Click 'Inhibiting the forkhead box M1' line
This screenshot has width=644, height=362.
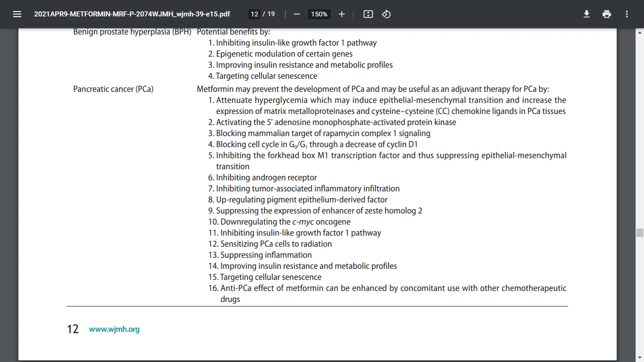(x=387, y=161)
